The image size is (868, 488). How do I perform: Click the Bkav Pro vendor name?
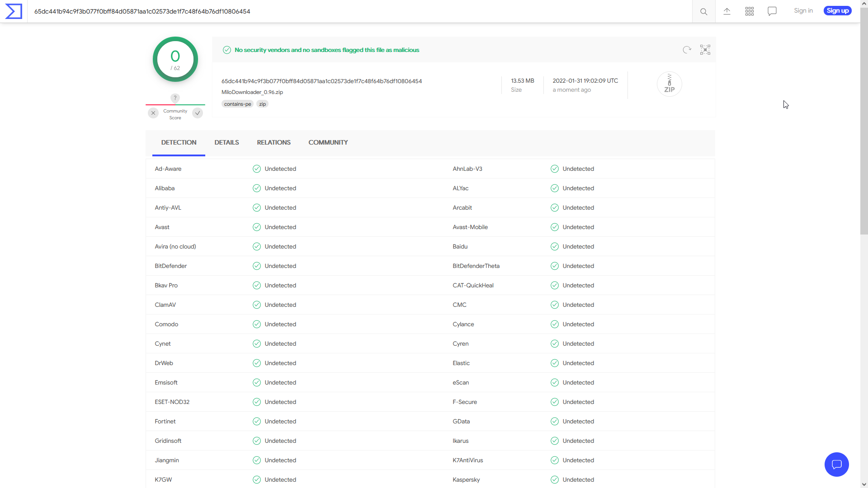pyautogui.click(x=166, y=286)
